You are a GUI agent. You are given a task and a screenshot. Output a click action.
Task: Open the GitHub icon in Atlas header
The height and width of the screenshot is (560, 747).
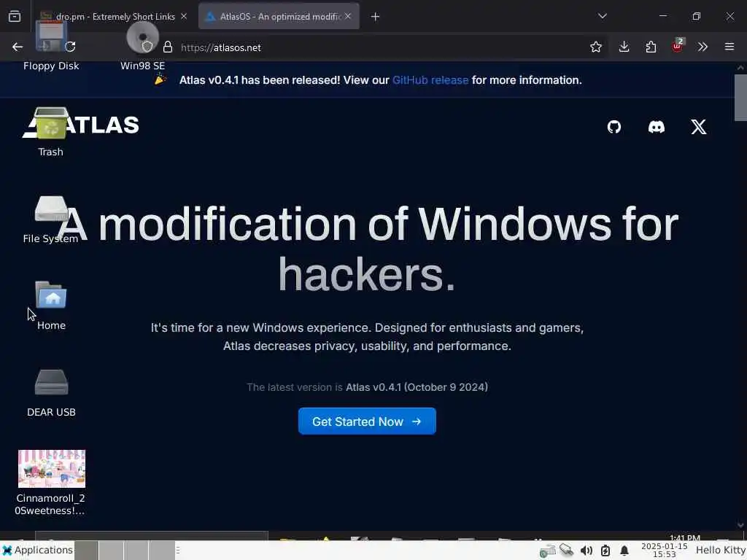[x=614, y=127]
